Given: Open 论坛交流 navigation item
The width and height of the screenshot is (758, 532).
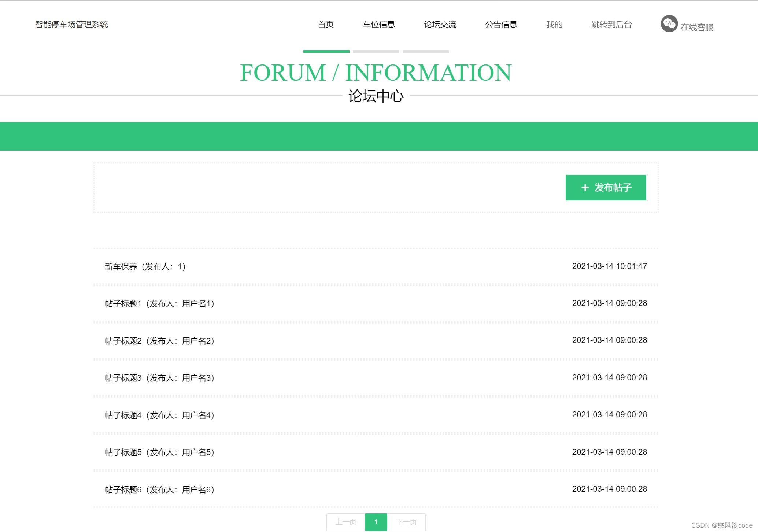Looking at the screenshot, I should pyautogui.click(x=440, y=25).
